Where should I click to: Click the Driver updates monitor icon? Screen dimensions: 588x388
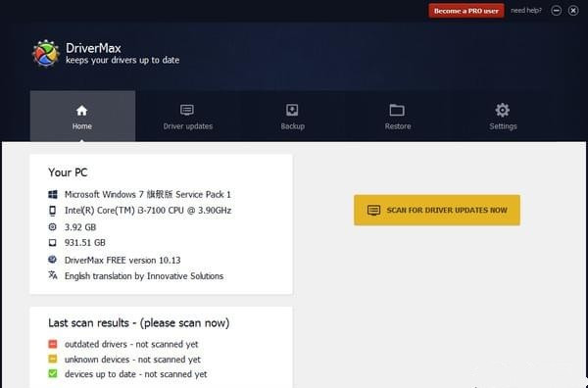click(x=187, y=110)
